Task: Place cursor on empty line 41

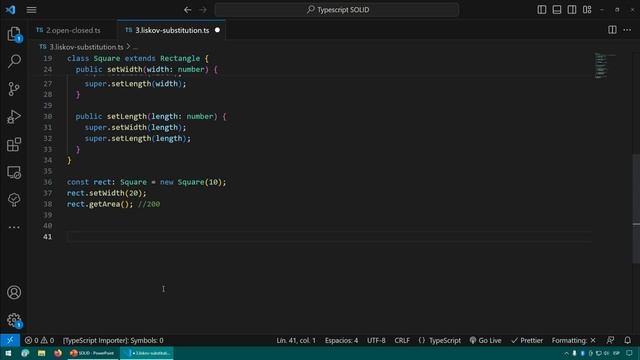Action: (329, 237)
